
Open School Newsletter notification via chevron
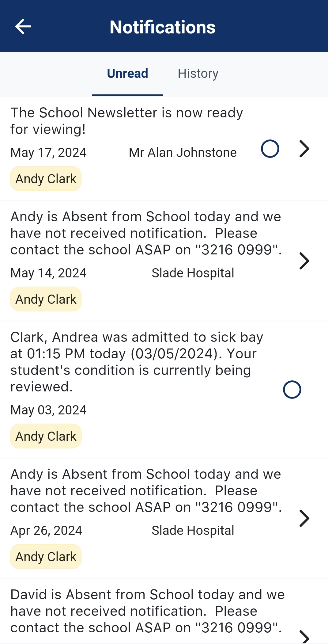304,149
